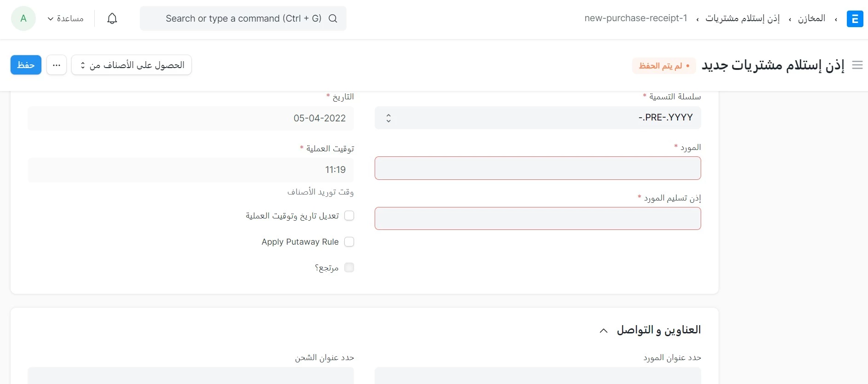Click new-purchase-receipt-1 breadcrumb
The width and height of the screenshot is (868, 384).
tap(636, 18)
